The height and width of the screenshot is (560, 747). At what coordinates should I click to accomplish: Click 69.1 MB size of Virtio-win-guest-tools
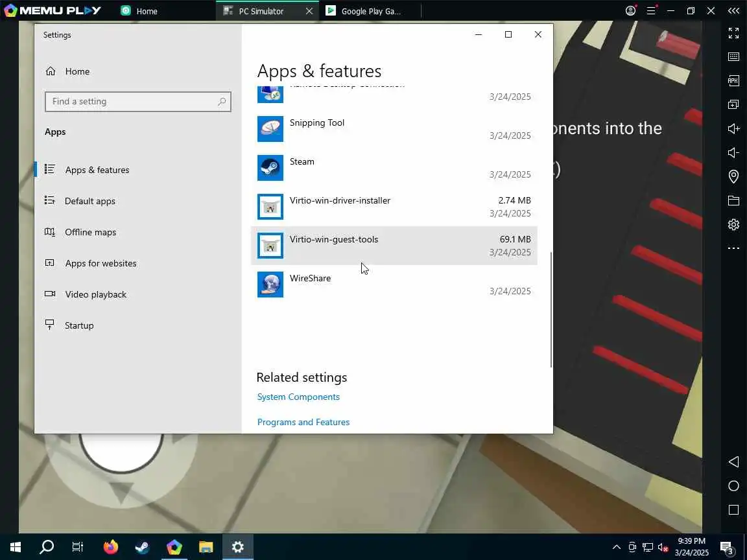pyautogui.click(x=515, y=239)
